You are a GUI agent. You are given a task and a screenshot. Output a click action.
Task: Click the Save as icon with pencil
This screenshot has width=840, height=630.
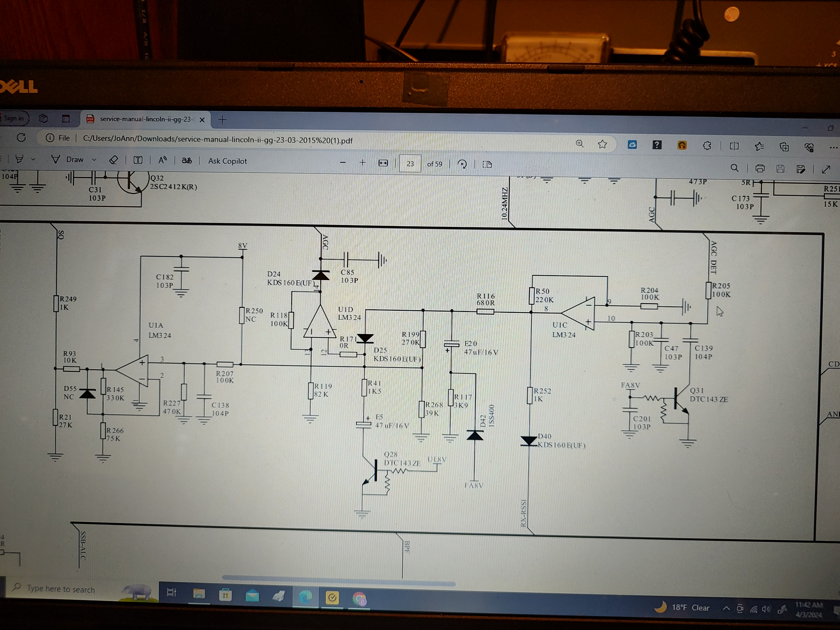click(801, 169)
